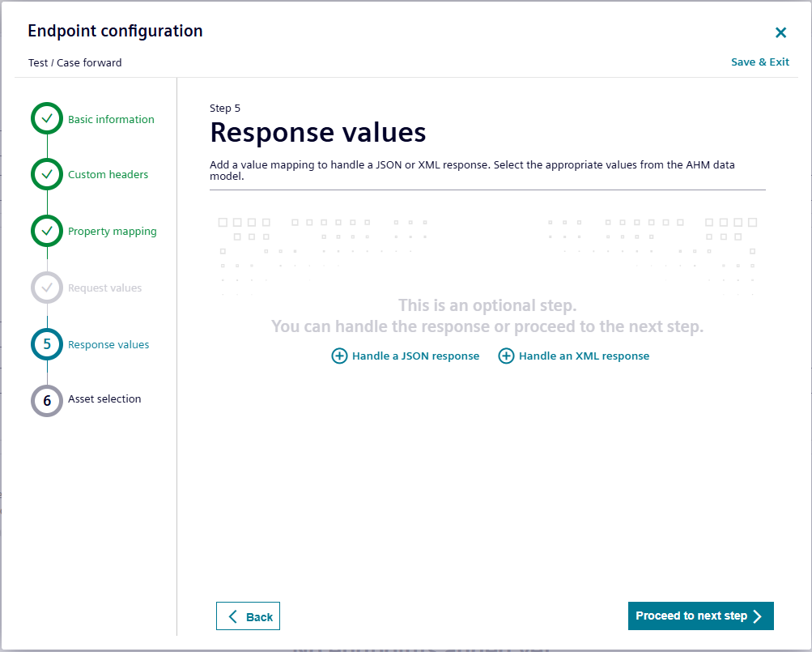Image resolution: width=812 pixels, height=652 pixels.
Task: Click the greyed Request values step circle
Action: 47,288
